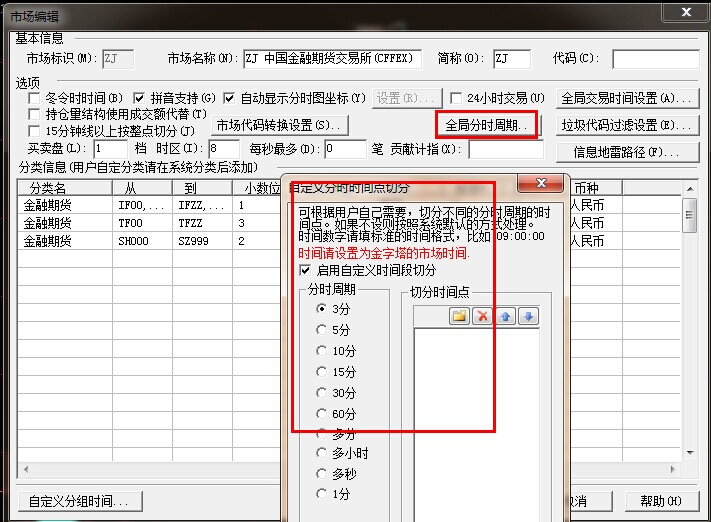Click 全局交易时间设置 button

coord(627,99)
